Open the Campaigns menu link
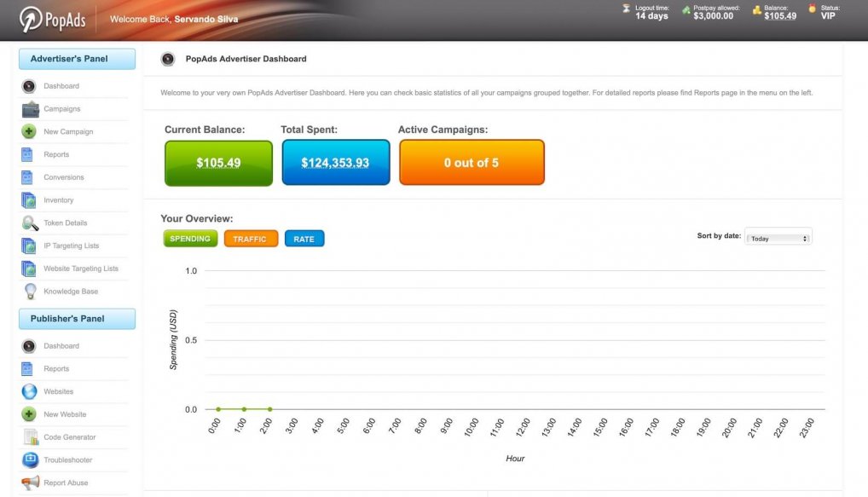 [62, 109]
